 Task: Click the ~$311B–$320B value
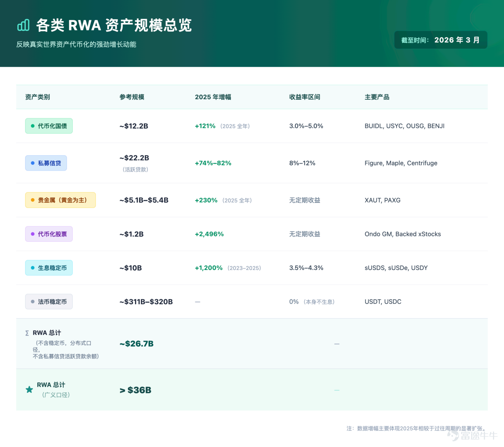click(x=146, y=302)
